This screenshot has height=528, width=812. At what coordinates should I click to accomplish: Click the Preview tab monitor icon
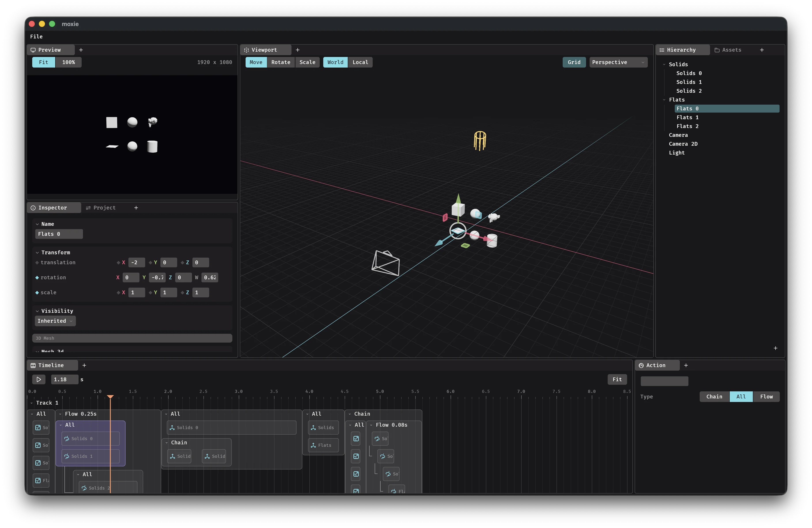click(x=33, y=50)
